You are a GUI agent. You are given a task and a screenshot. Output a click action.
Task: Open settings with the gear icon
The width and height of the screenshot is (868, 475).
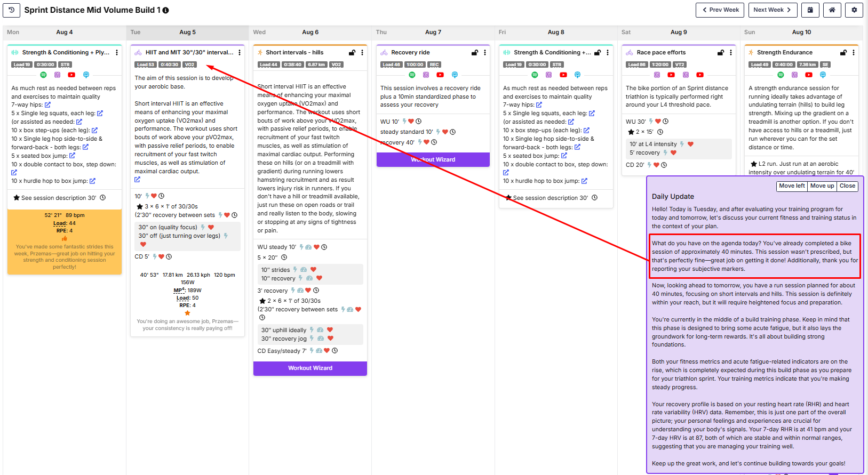[x=854, y=10]
